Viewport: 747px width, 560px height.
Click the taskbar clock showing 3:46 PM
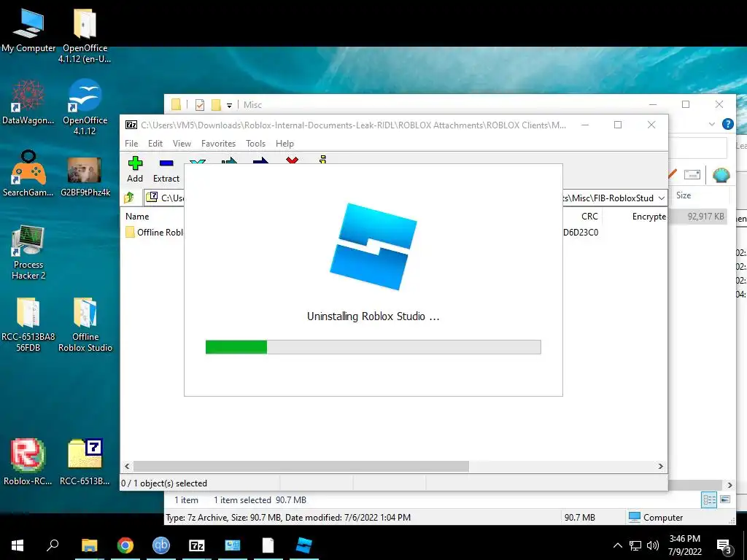(684, 545)
